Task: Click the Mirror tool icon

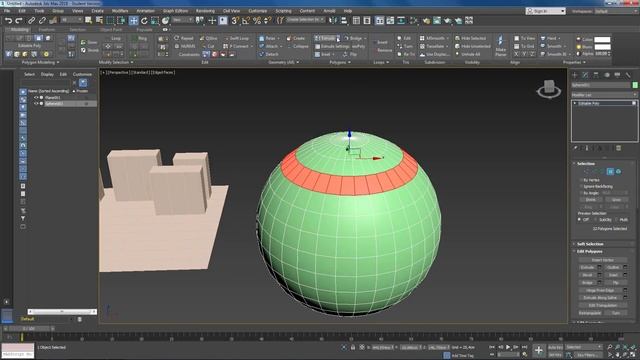Action: (x=333, y=20)
